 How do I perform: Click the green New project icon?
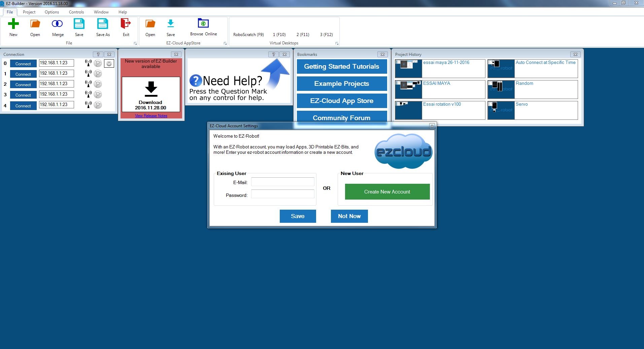pos(13,24)
